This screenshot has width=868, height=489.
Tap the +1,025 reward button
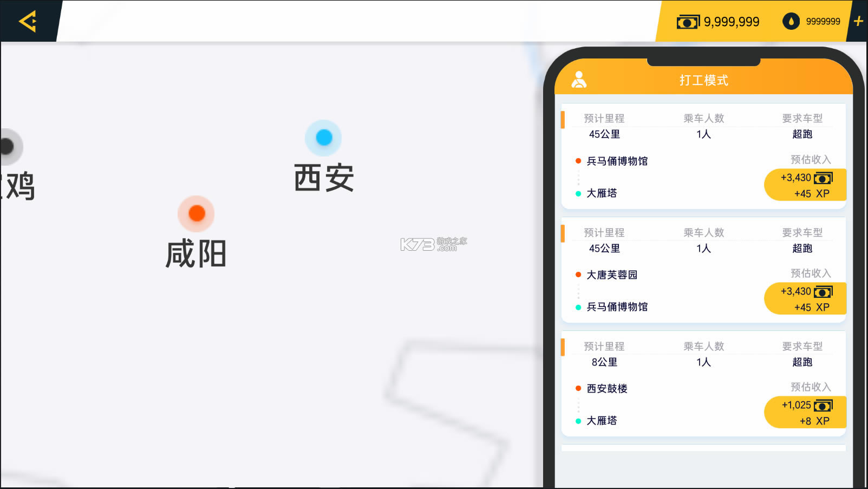tap(805, 413)
